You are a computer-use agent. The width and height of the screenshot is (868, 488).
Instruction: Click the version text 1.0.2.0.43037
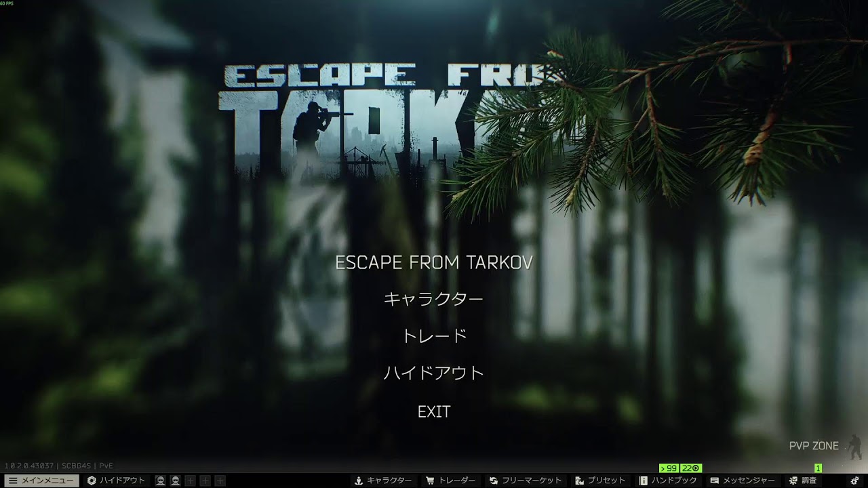(x=29, y=466)
